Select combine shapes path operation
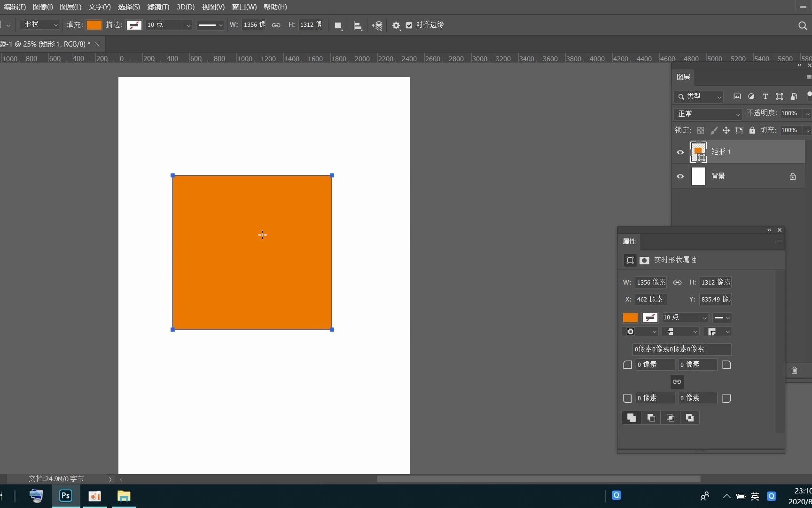Image resolution: width=812 pixels, height=508 pixels. pyautogui.click(x=632, y=418)
